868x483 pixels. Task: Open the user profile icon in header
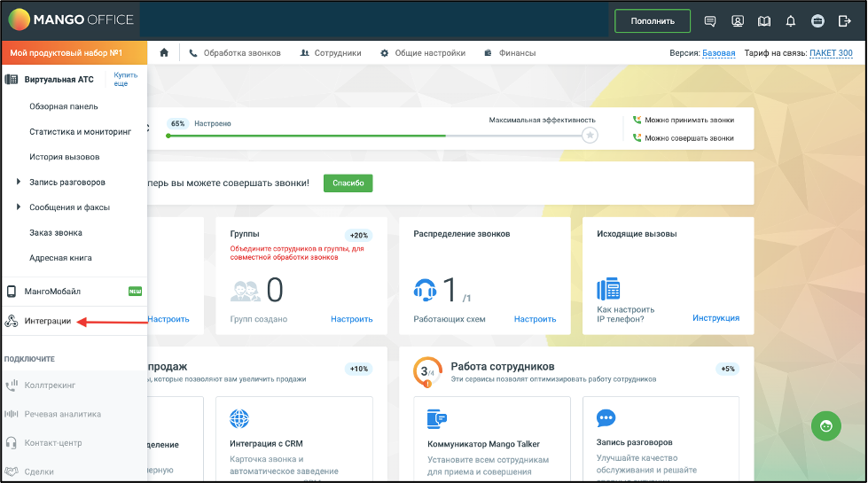(x=738, y=21)
